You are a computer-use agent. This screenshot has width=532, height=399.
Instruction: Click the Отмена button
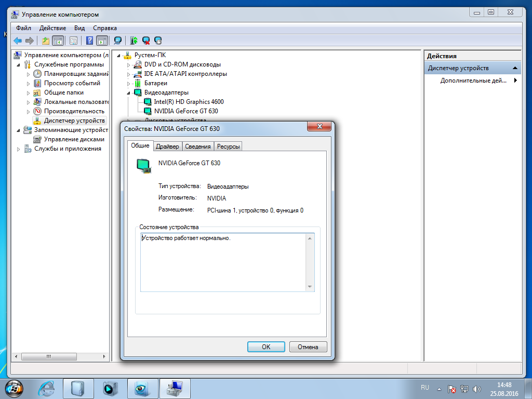[308, 347]
